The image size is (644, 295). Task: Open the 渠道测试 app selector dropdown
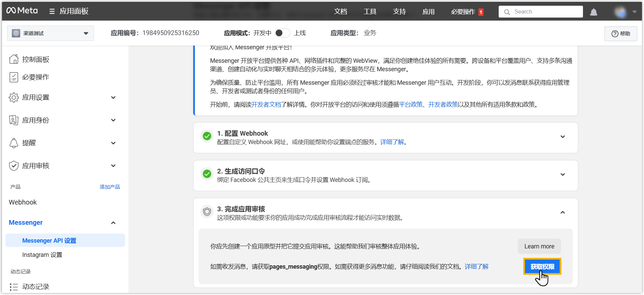[51, 33]
